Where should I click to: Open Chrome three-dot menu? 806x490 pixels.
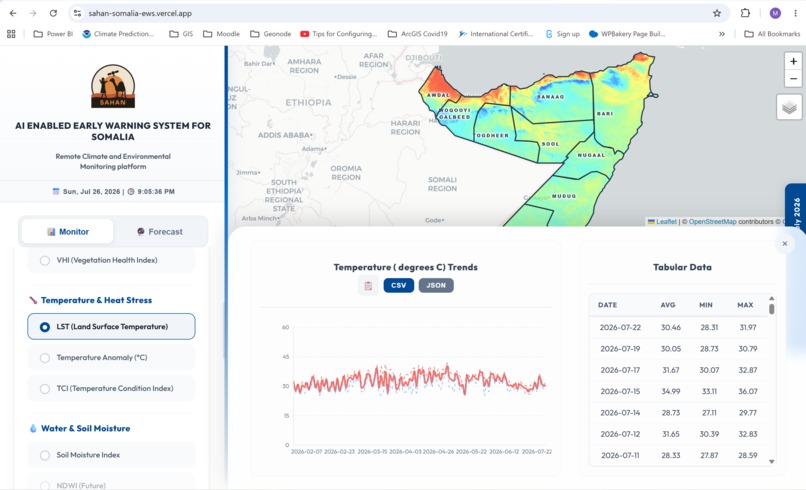click(795, 13)
